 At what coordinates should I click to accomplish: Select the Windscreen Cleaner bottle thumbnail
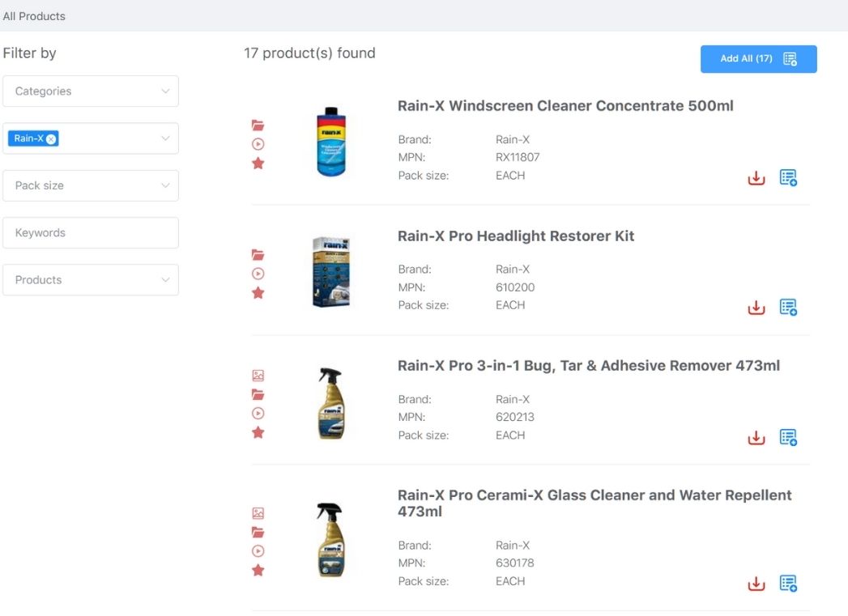[x=331, y=142]
